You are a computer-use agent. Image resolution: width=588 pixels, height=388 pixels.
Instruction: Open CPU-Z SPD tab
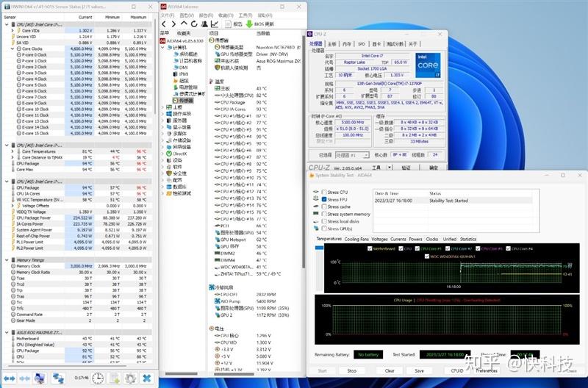pos(362,44)
